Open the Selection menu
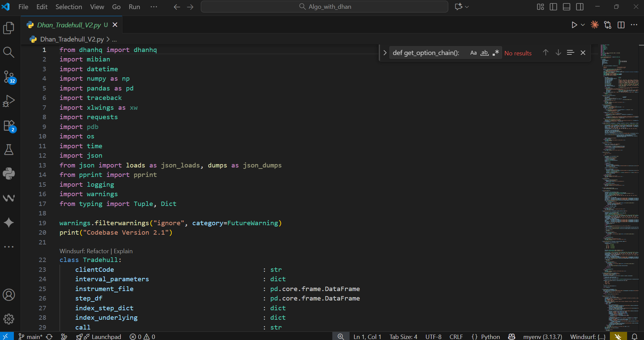The width and height of the screenshot is (644, 340). tap(69, 7)
